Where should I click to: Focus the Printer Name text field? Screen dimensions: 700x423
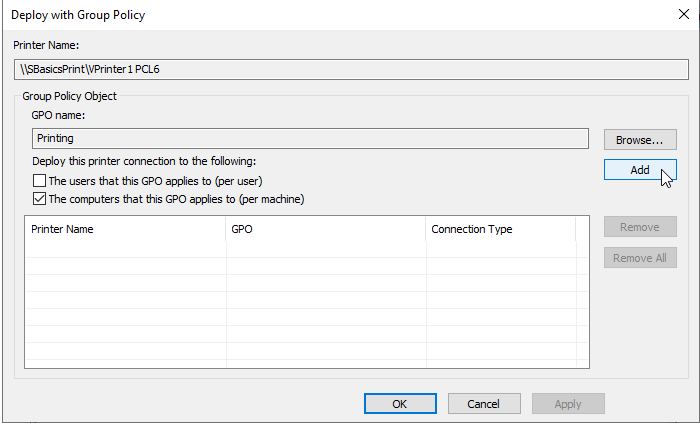pyautogui.click(x=351, y=69)
